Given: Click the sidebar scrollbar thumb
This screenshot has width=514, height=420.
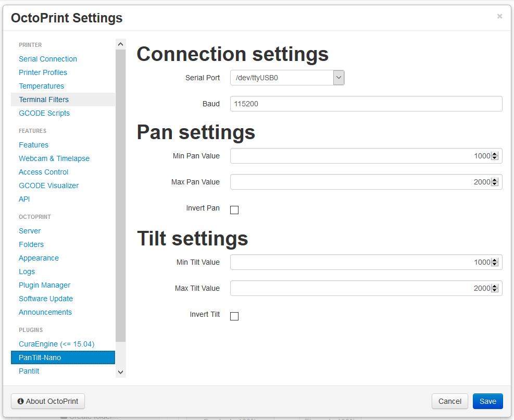Looking at the screenshot, I should 121,195.
